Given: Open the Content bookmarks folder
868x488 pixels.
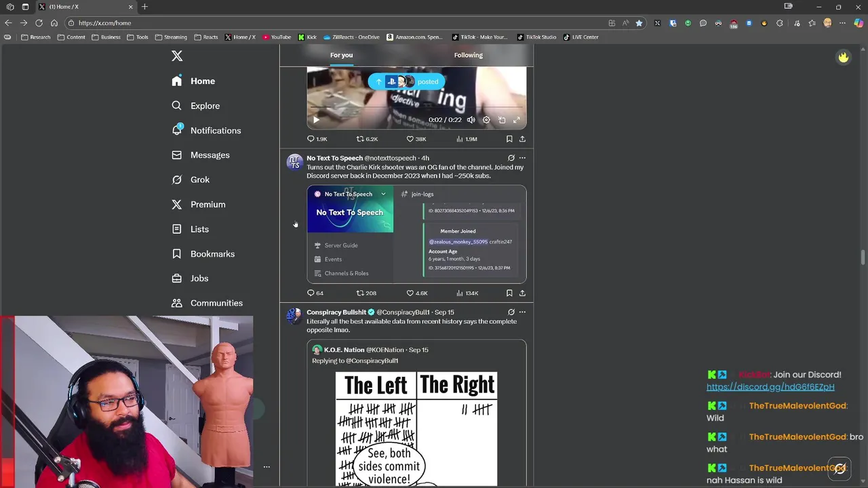Looking at the screenshot, I should coord(71,37).
